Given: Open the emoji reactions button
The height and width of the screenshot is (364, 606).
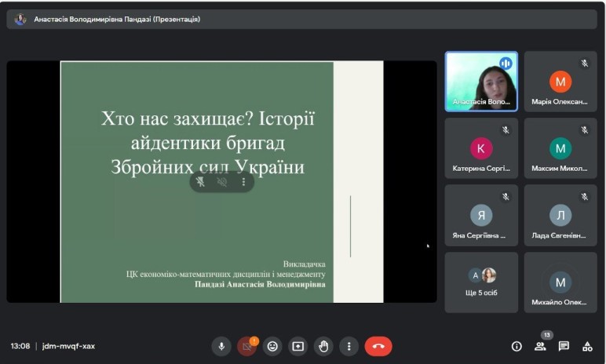Looking at the screenshot, I should pyautogui.click(x=272, y=346).
